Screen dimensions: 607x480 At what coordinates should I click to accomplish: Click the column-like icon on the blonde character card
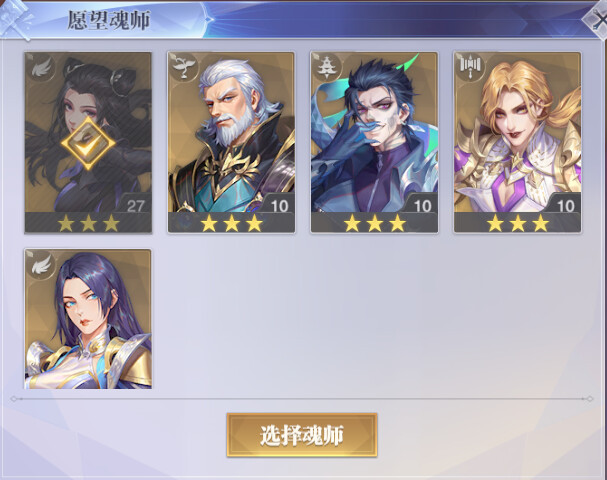[470, 67]
